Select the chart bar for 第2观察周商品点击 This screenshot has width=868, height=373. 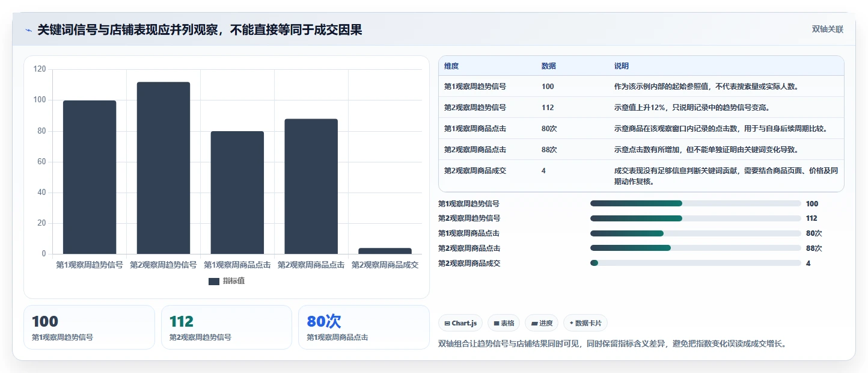(311, 186)
